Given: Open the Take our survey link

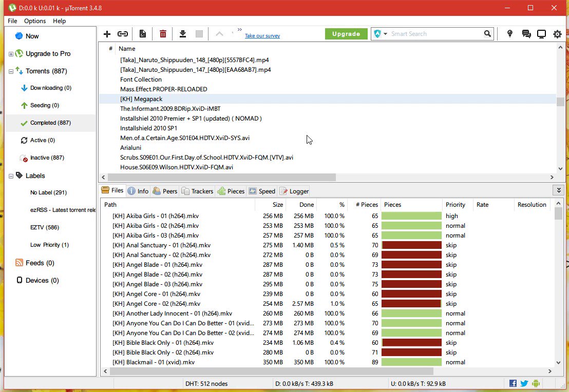Looking at the screenshot, I should [x=262, y=35].
